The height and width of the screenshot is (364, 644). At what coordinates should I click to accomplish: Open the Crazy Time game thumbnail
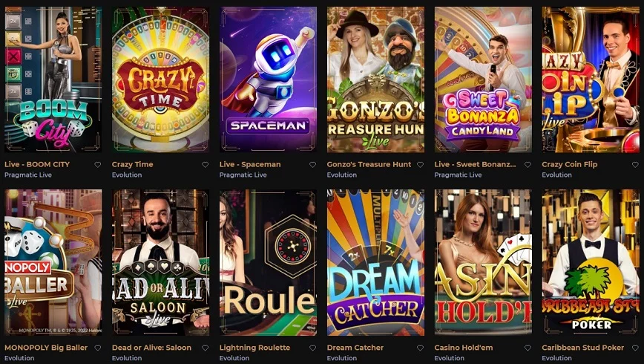click(x=160, y=79)
